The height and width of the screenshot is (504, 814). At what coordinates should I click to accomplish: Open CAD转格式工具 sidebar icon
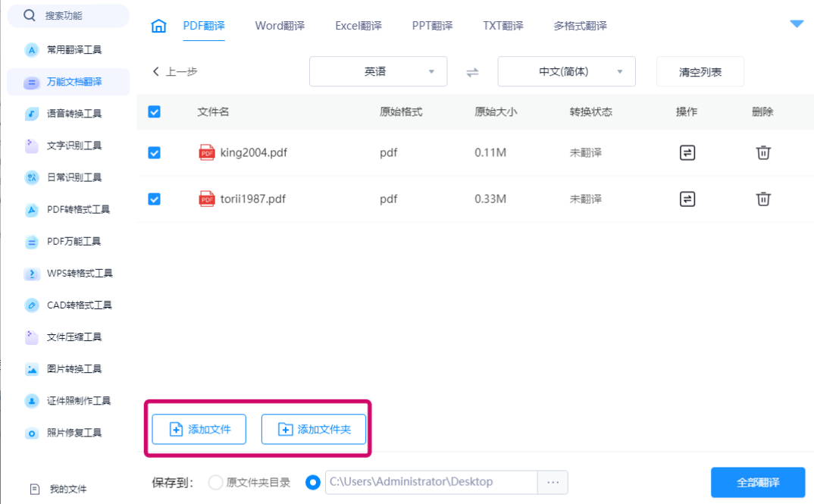tap(32, 305)
